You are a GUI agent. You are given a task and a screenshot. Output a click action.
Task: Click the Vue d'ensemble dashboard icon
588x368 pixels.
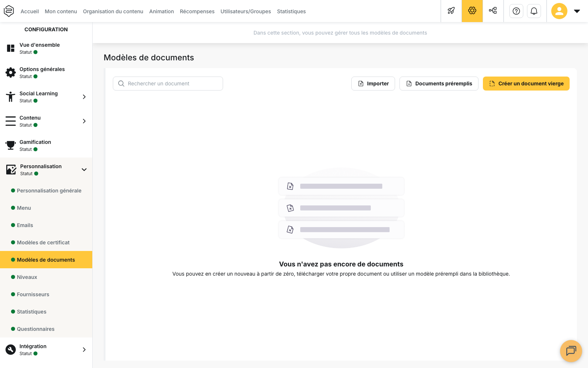[x=11, y=48]
